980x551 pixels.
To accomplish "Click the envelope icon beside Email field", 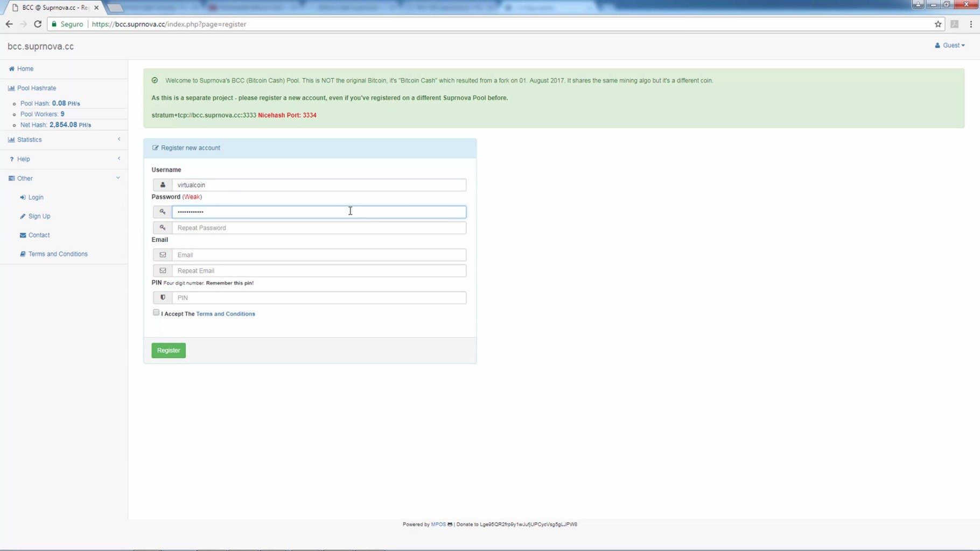I will (163, 255).
